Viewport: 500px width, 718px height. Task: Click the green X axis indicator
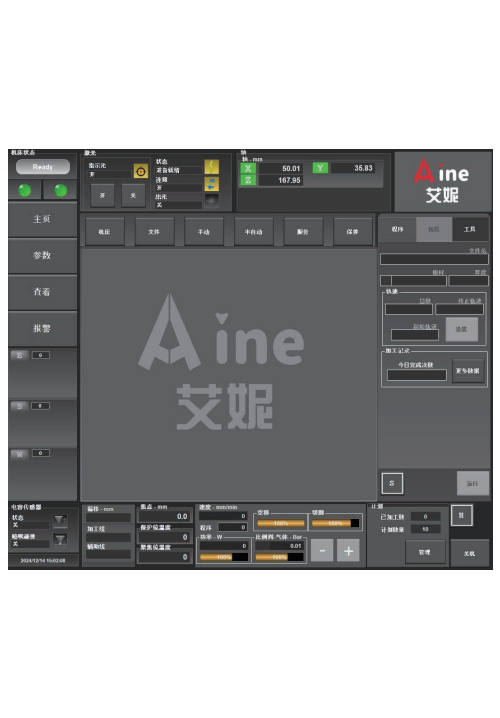coord(248,168)
